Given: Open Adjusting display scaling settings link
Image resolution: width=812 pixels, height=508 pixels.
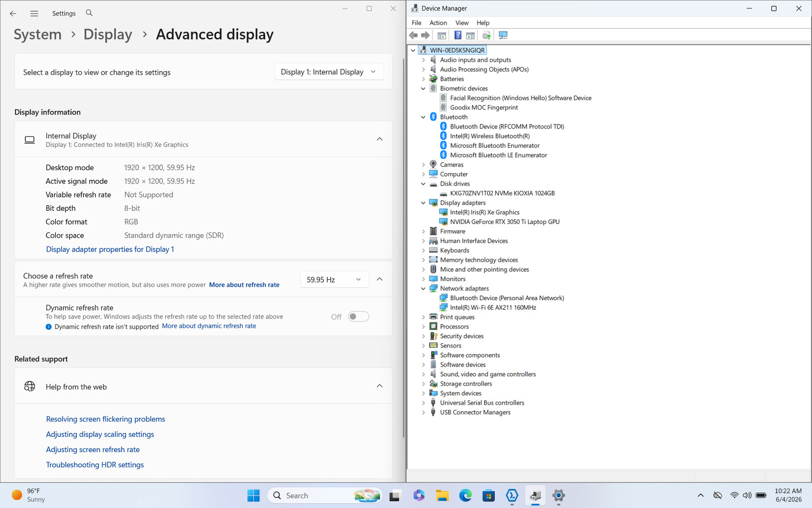Looking at the screenshot, I should 100,434.
